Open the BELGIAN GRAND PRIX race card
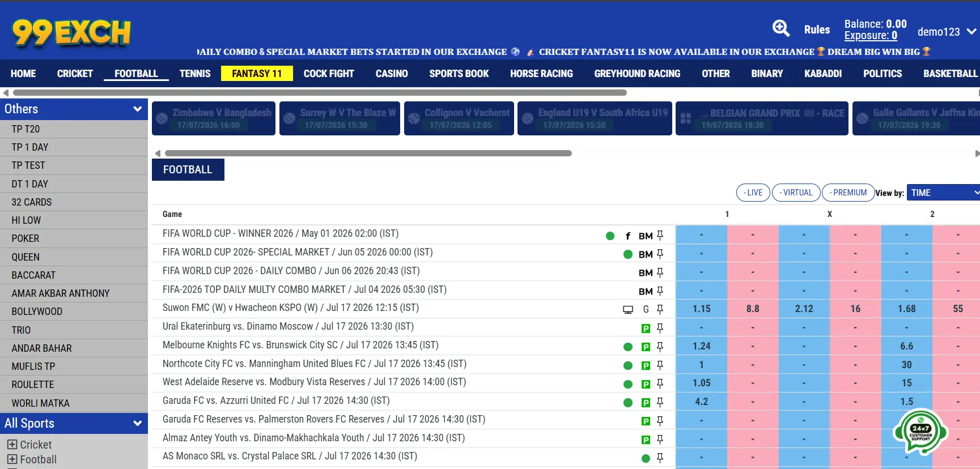 pos(762,118)
